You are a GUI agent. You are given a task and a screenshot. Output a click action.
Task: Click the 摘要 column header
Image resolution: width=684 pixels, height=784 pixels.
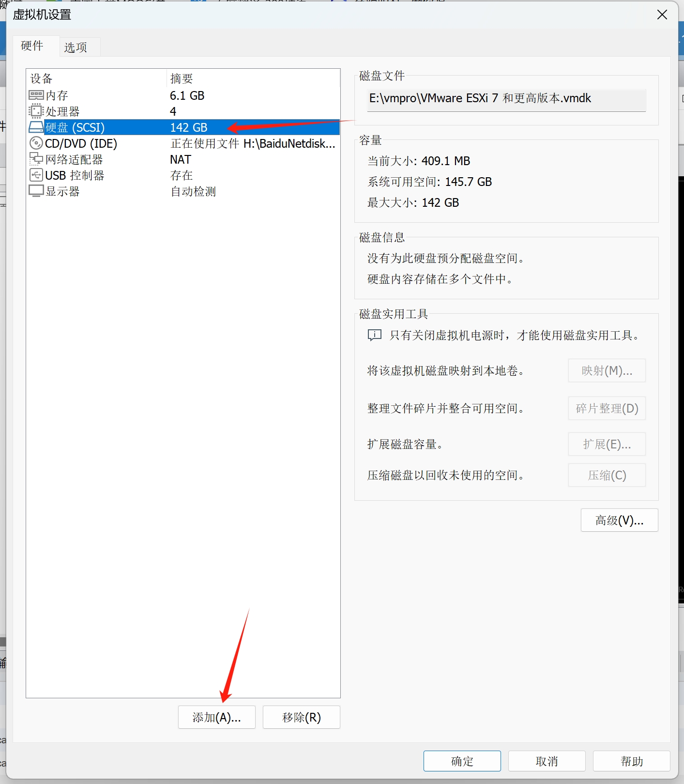coord(182,78)
